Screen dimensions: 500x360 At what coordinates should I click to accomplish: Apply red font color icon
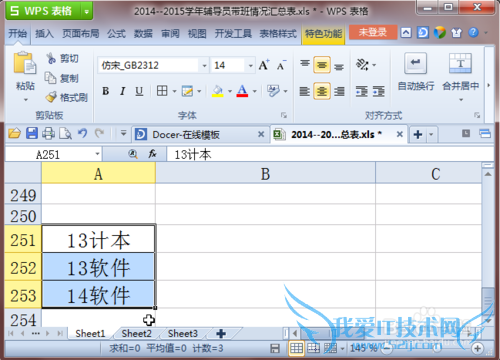pos(242,91)
